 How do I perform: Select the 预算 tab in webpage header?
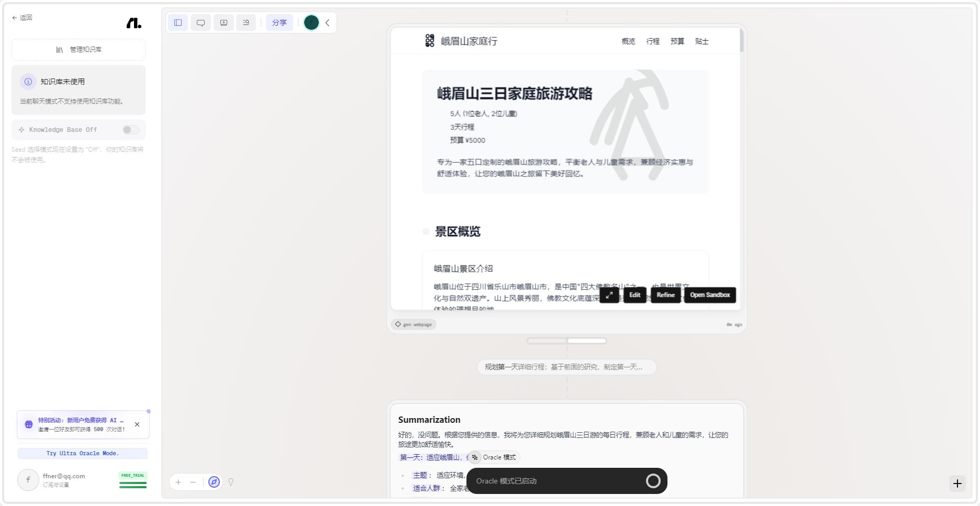click(x=677, y=41)
